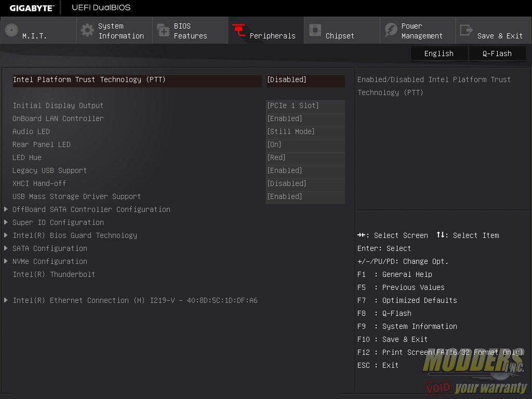
Task: Open the Save & Exit tab
Action: 494,30
